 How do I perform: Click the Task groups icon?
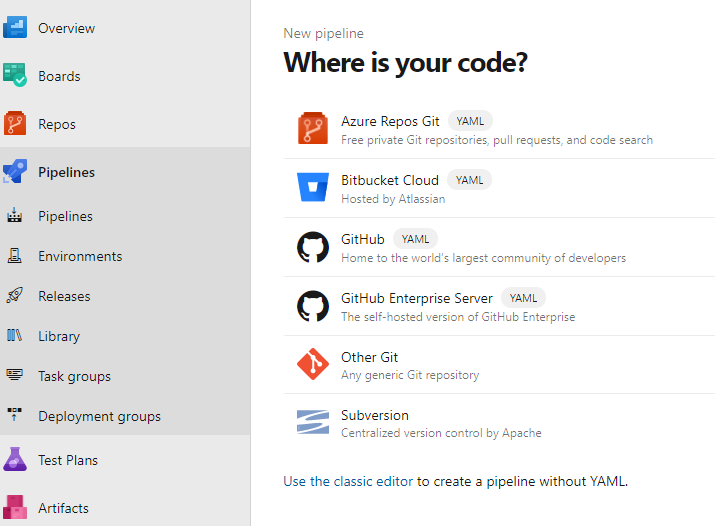(15, 375)
